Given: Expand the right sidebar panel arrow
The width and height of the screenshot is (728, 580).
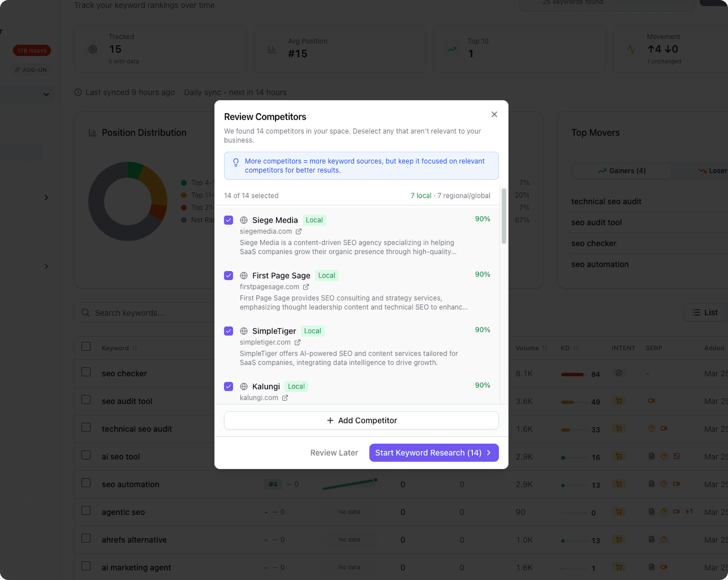Looking at the screenshot, I should (46, 197).
